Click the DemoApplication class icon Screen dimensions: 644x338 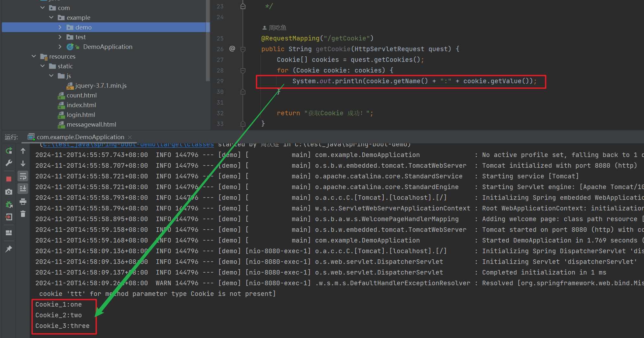point(70,47)
